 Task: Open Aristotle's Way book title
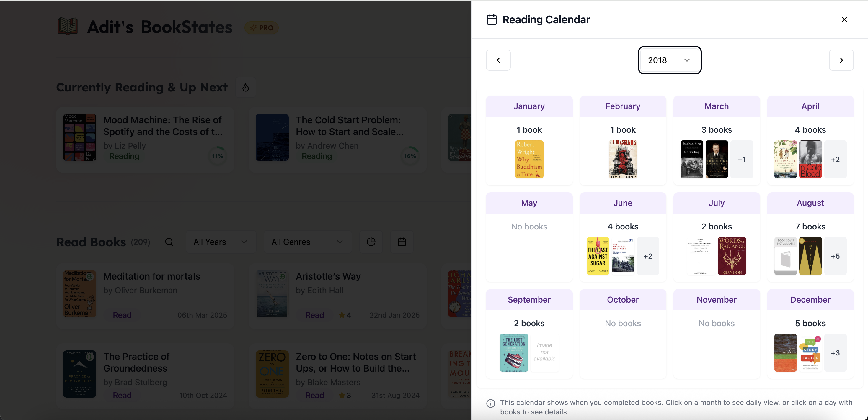click(328, 276)
